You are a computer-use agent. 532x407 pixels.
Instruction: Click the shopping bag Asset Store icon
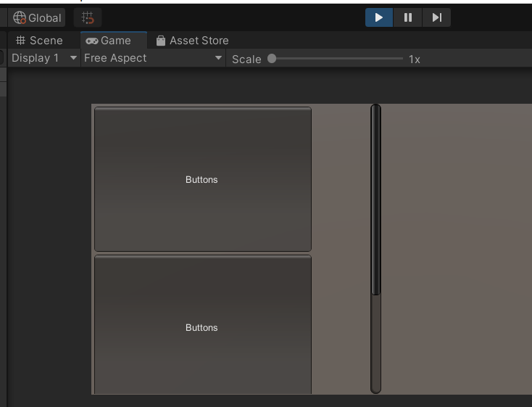pyautogui.click(x=161, y=41)
